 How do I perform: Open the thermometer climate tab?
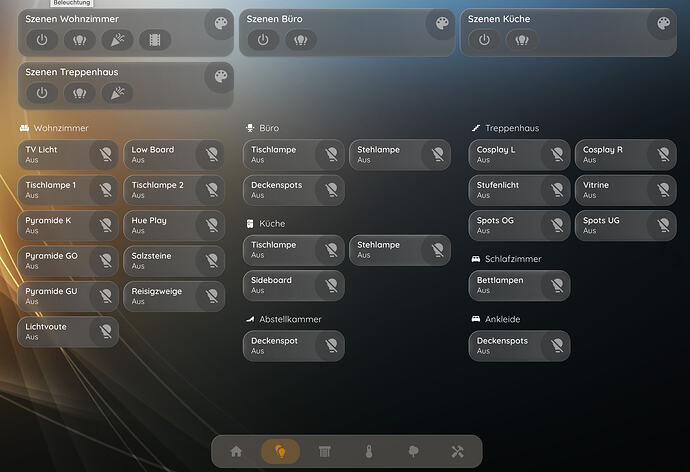pos(369,451)
